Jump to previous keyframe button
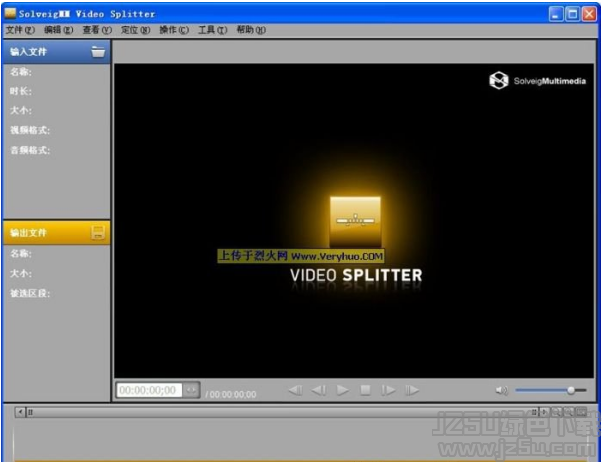The image size is (602, 462). point(295,391)
